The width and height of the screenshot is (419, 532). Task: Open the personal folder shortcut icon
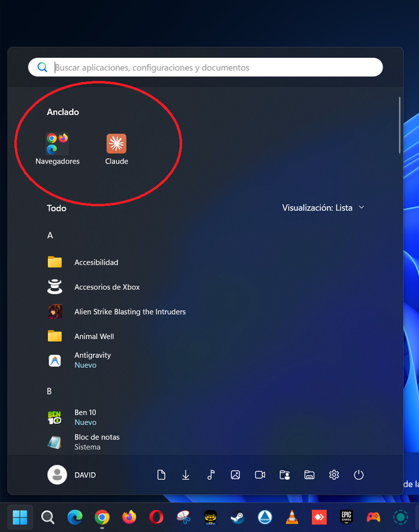coord(285,475)
